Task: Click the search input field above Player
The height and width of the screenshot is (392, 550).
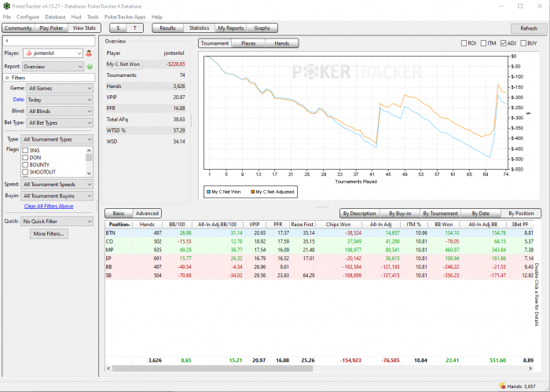Action: point(49,41)
